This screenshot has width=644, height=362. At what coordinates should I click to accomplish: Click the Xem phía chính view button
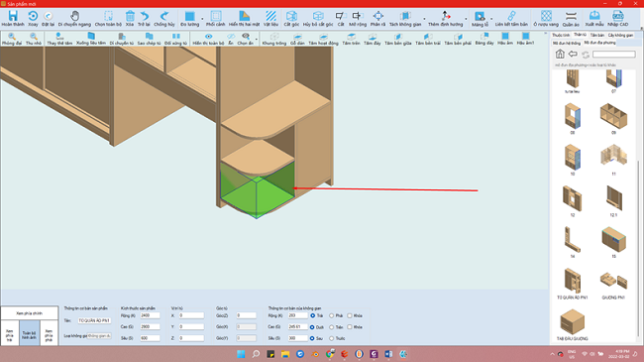coord(29,313)
